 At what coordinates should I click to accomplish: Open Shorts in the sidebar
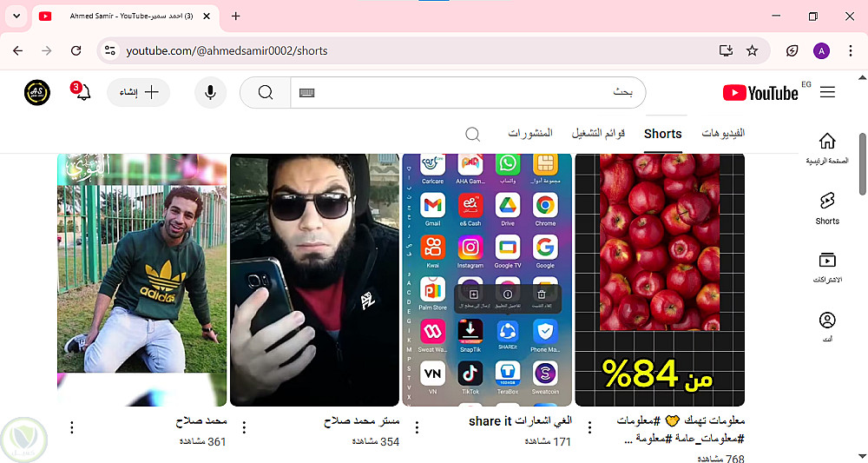(827, 208)
